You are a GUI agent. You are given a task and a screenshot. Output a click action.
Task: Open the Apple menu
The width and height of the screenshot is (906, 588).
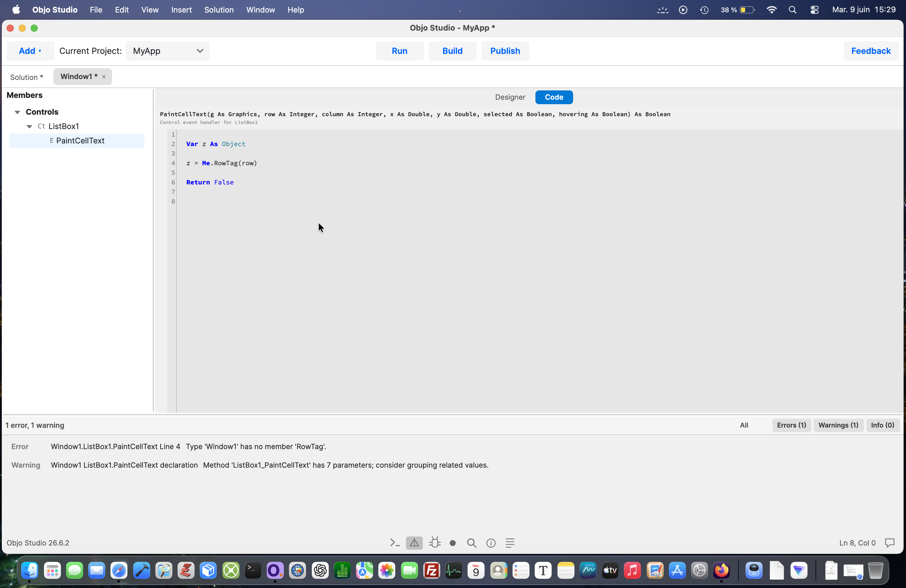click(x=16, y=10)
